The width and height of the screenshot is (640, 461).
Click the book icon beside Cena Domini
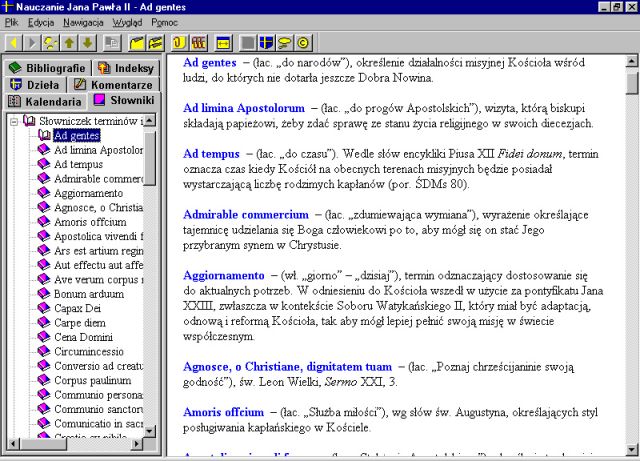point(44,336)
